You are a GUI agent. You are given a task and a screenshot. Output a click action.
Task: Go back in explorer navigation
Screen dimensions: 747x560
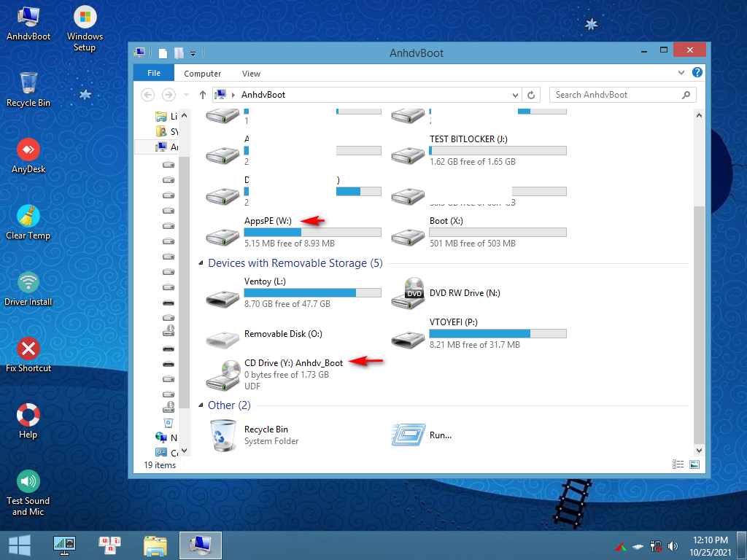point(147,95)
